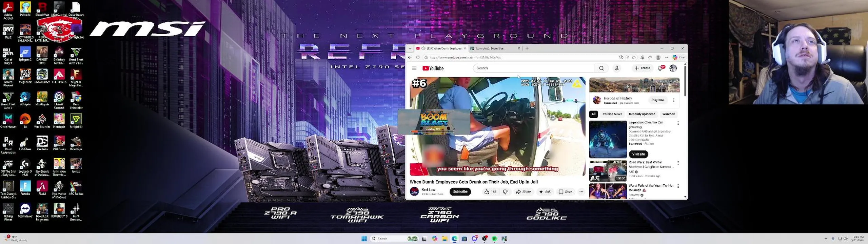
Task: Add page to favorites star icon
Action: pyautogui.click(x=634, y=58)
